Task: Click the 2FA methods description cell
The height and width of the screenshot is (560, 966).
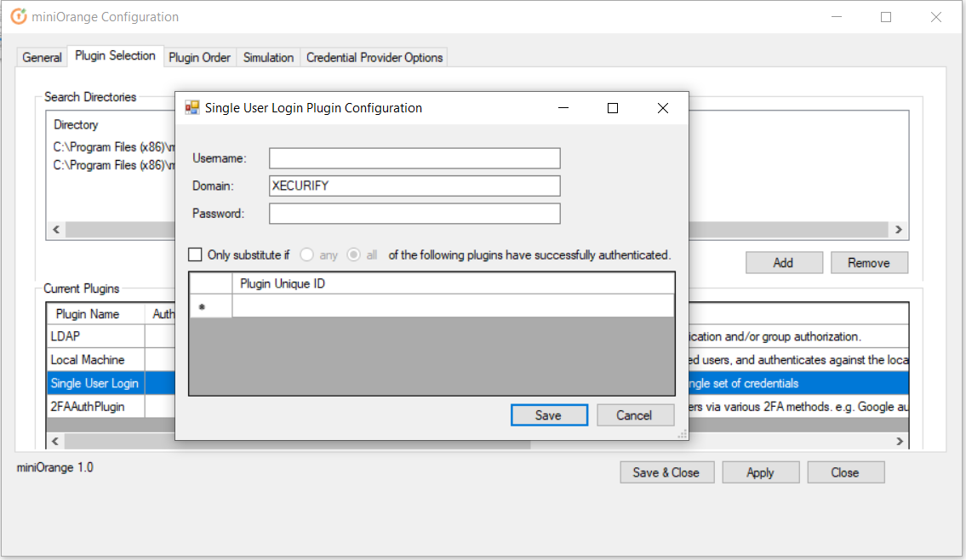Action: (x=798, y=407)
